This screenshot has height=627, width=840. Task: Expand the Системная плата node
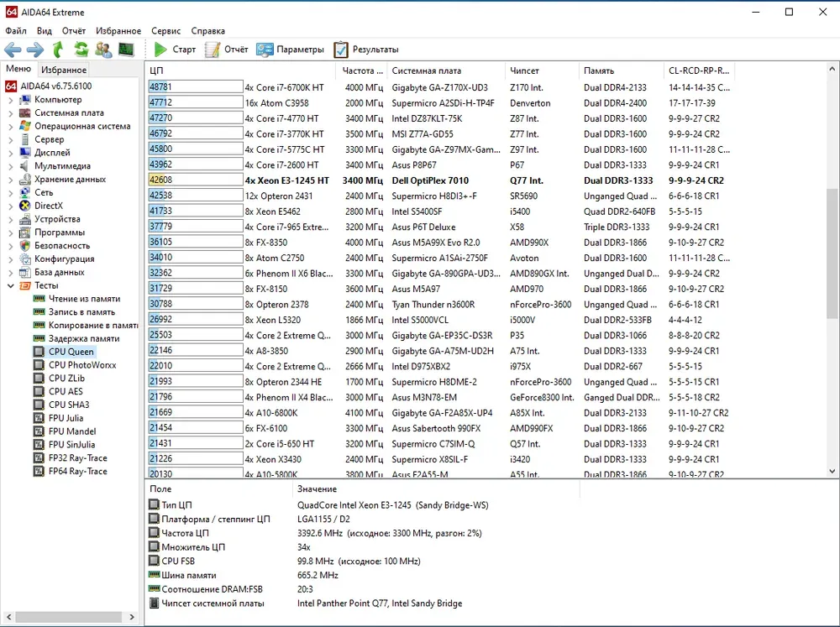(11, 113)
